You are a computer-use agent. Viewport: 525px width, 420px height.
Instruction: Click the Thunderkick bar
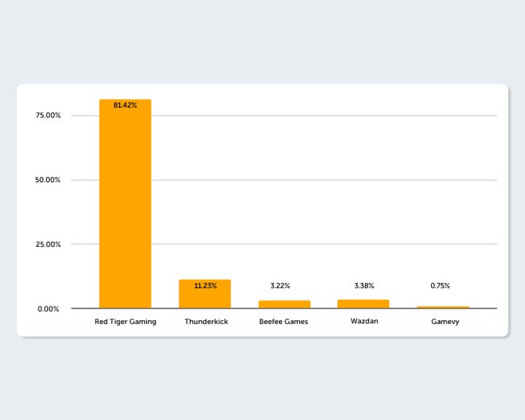pyautogui.click(x=205, y=294)
